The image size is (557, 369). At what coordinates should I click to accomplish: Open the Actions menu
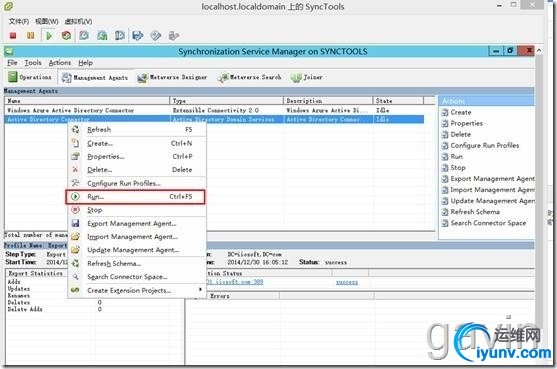click(x=60, y=63)
